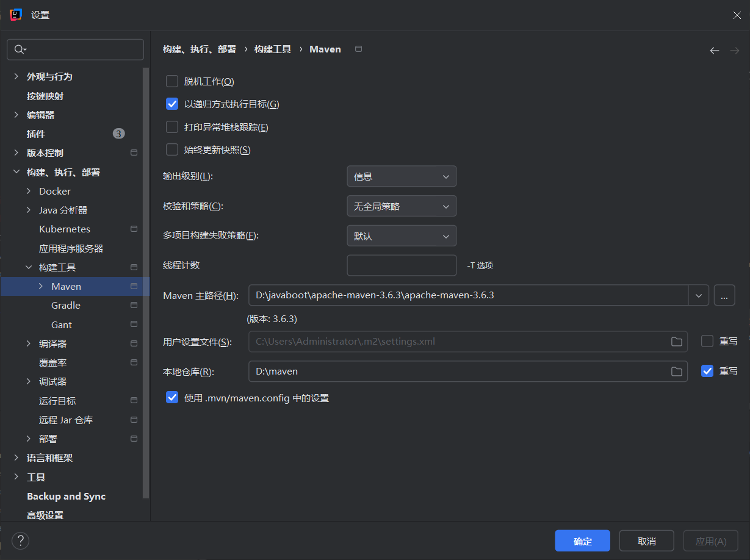Expand the Java 分析器 tree node

(29, 210)
